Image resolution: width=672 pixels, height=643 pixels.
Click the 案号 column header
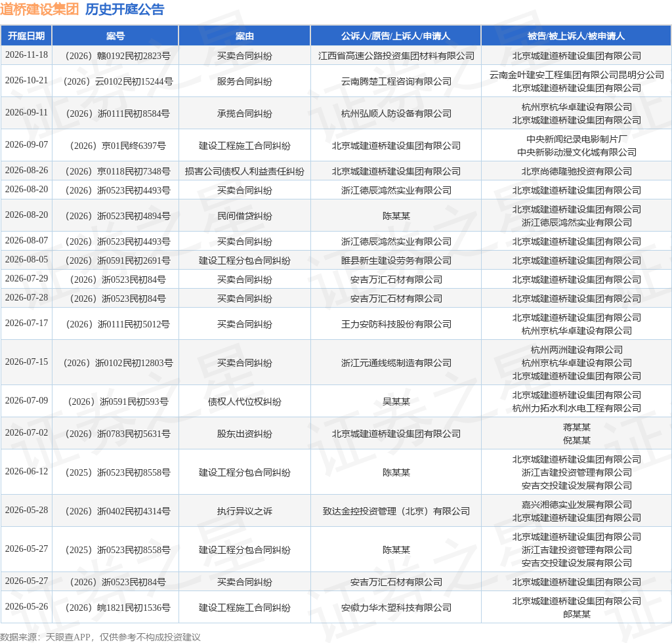[x=115, y=36]
